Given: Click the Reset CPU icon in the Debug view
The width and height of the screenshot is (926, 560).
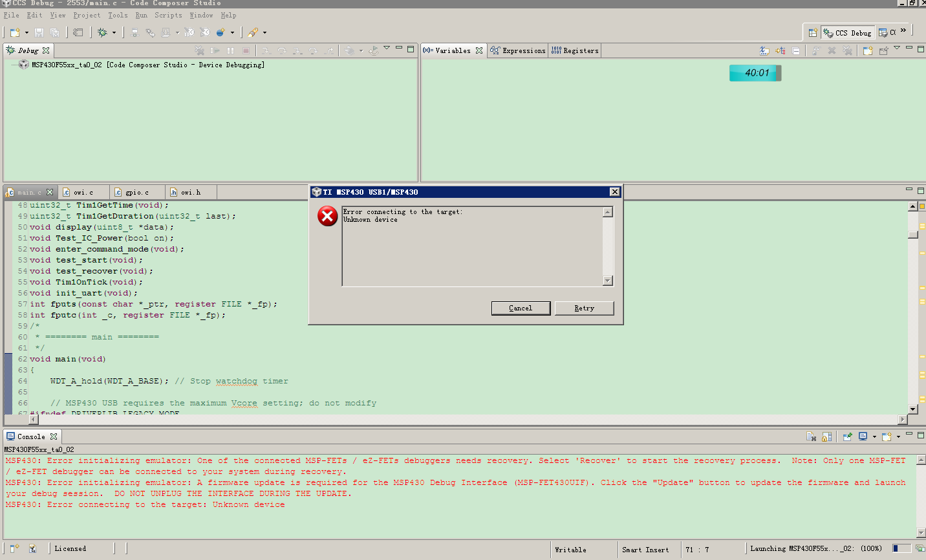Looking at the screenshot, I should pyautogui.click(x=350, y=50).
